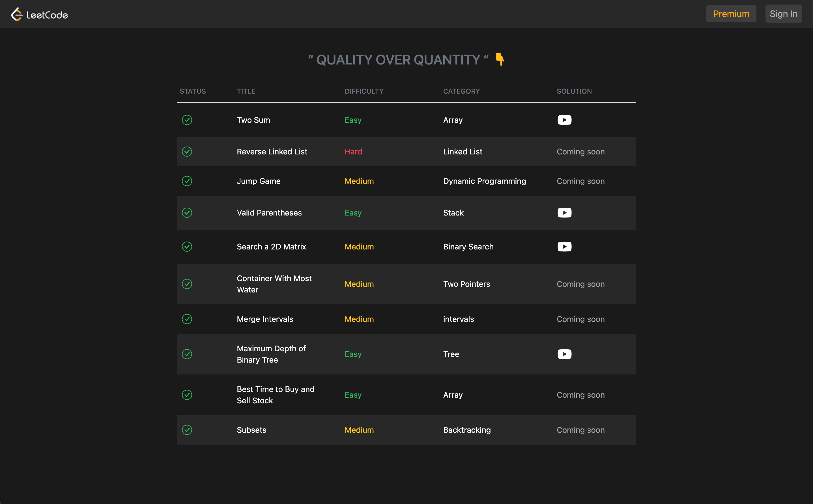
Task: Click the CATEGORY column header
Action: point(461,91)
